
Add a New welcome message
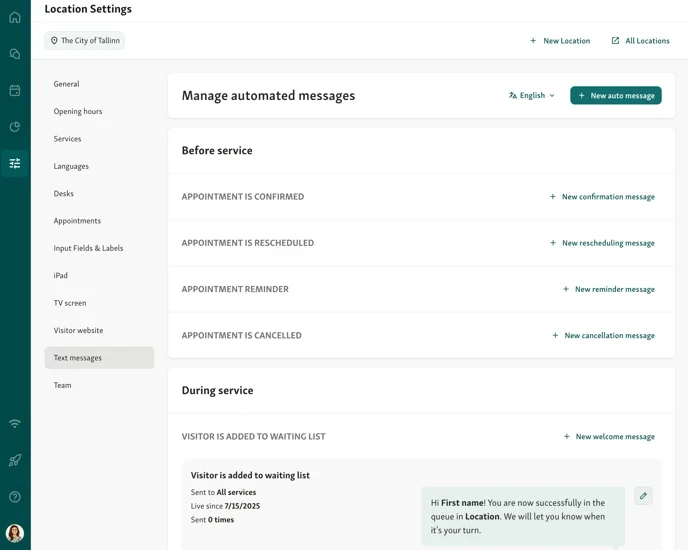609,437
